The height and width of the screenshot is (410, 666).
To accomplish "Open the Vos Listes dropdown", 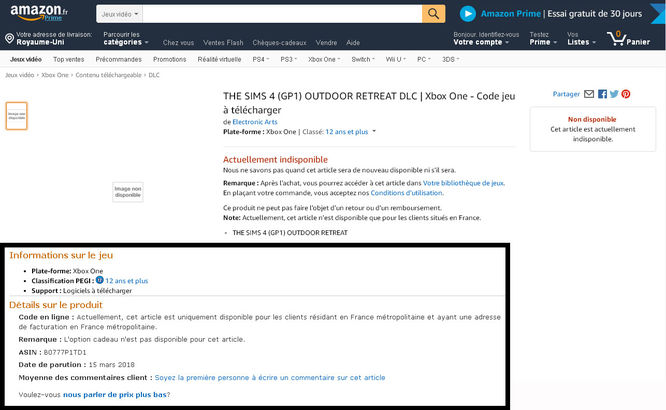I will [x=581, y=39].
